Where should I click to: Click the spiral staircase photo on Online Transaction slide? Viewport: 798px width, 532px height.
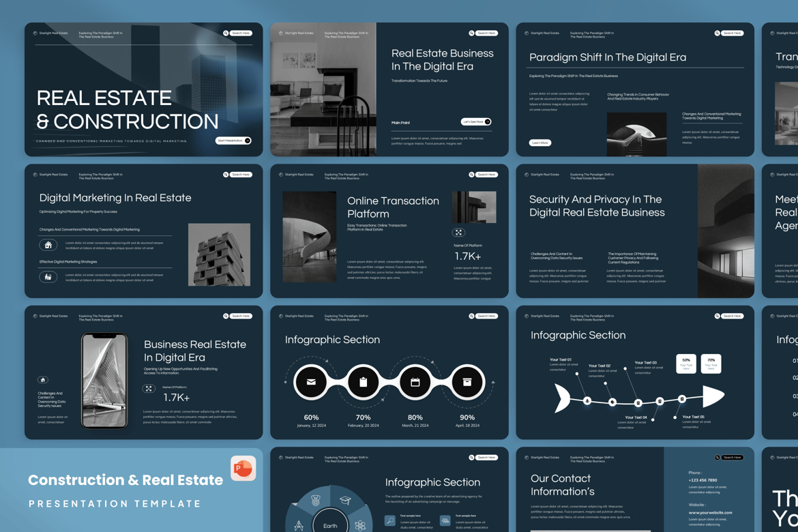point(310,237)
